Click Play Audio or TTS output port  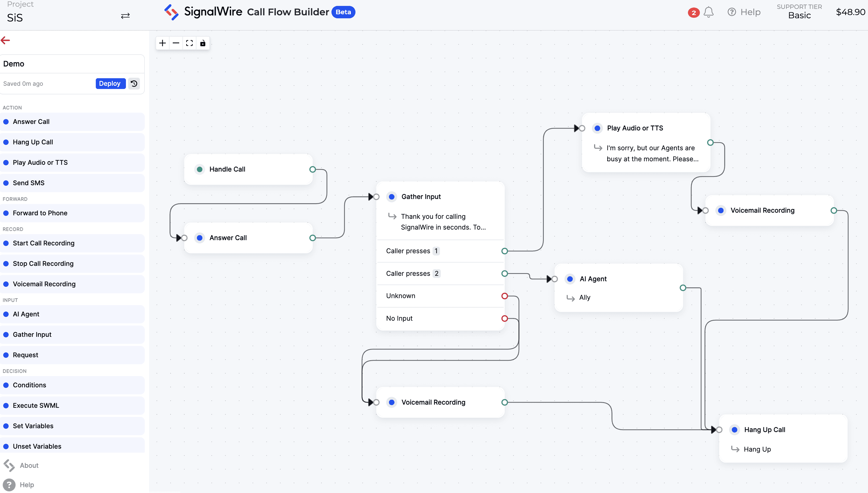710,142
